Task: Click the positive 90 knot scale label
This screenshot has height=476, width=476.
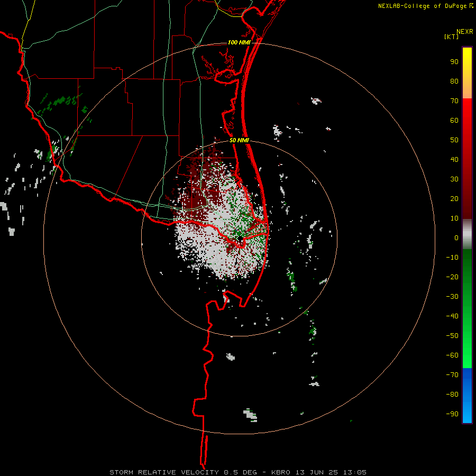Action: coord(454,62)
